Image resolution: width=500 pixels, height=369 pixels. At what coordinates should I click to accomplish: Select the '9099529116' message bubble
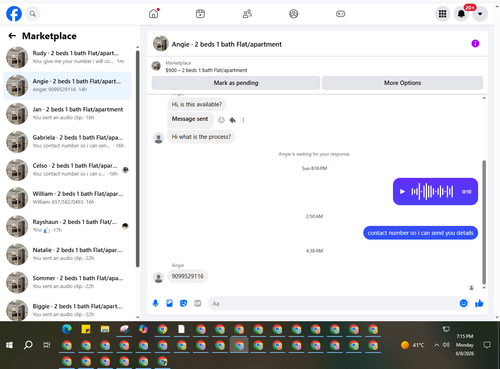pyautogui.click(x=187, y=276)
